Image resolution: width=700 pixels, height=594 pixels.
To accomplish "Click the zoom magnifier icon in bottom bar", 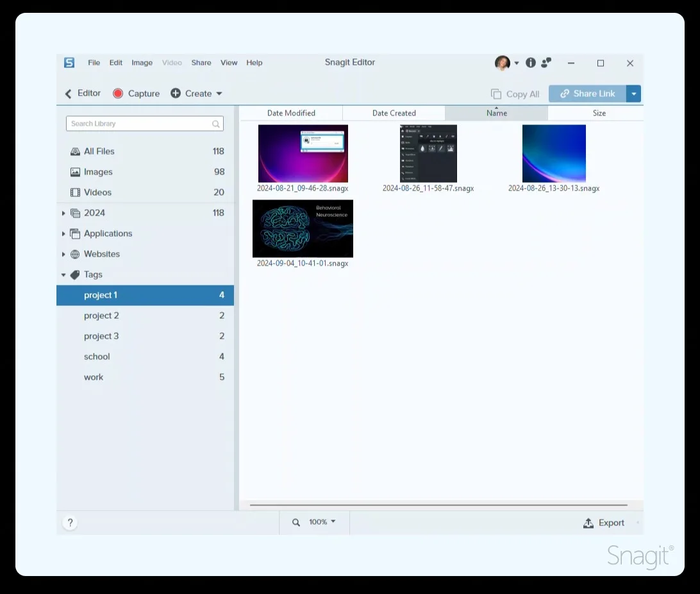I will pyautogui.click(x=296, y=522).
